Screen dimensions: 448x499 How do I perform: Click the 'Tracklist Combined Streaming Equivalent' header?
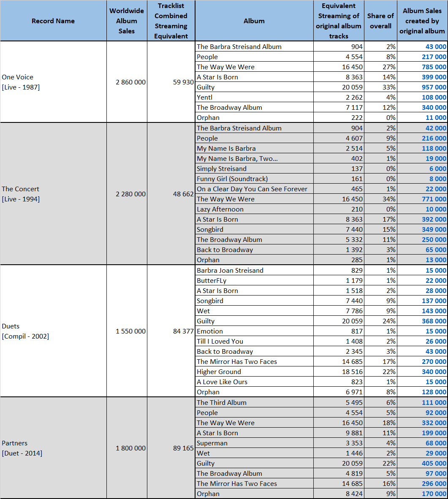click(171, 21)
